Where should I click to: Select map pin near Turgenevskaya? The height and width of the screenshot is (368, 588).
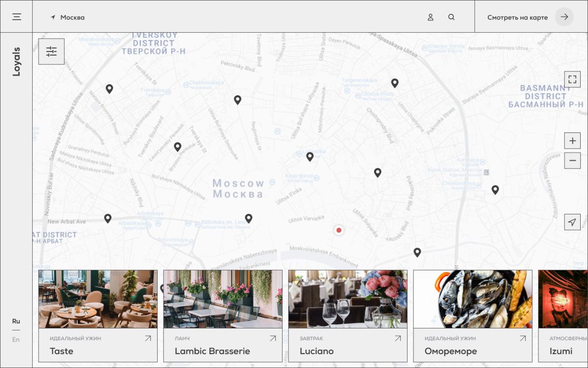(x=395, y=83)
